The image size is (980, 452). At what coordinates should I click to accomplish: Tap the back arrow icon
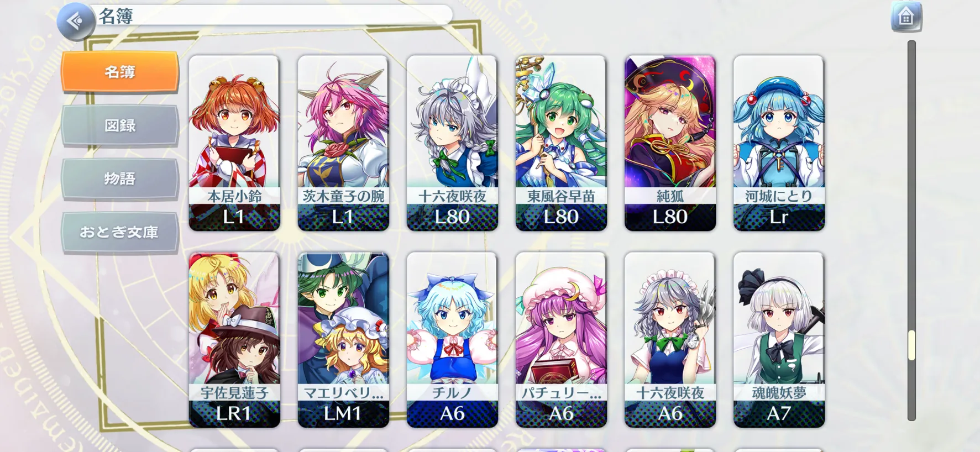76,22
